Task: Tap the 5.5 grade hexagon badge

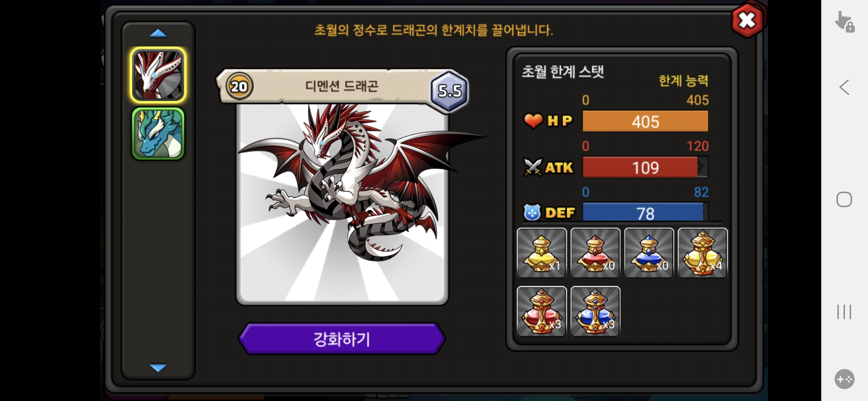Action: 450,91
